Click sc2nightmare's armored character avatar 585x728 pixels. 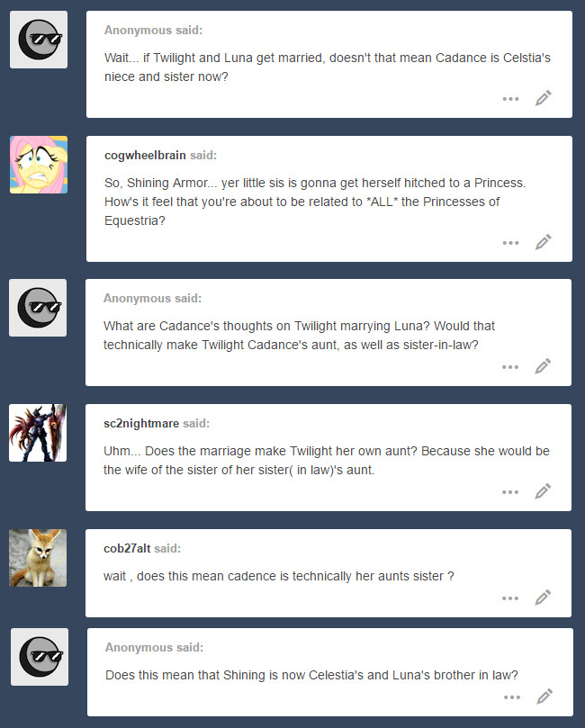click(38, 433)
